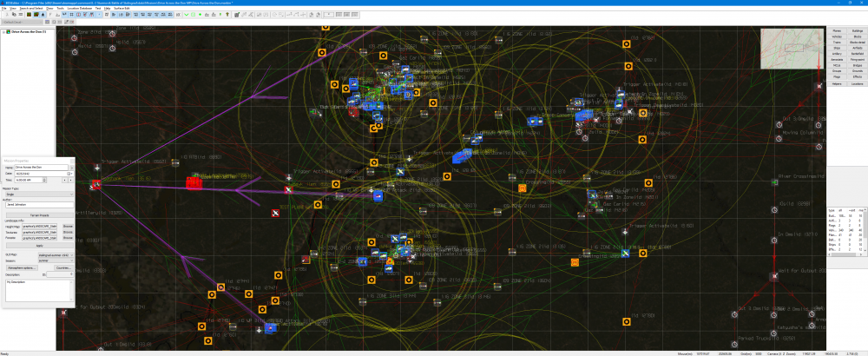Open the Date picker dropdown
The width and height of the screenshot is (868, 356).
[x=71, y=174]
